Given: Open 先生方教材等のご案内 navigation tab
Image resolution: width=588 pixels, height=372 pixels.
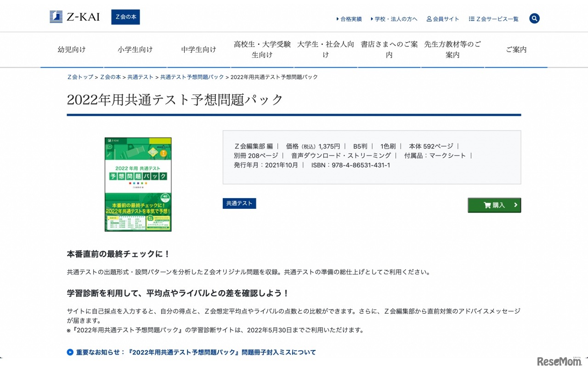Looking at the screenshot, I should click(452, 50).
